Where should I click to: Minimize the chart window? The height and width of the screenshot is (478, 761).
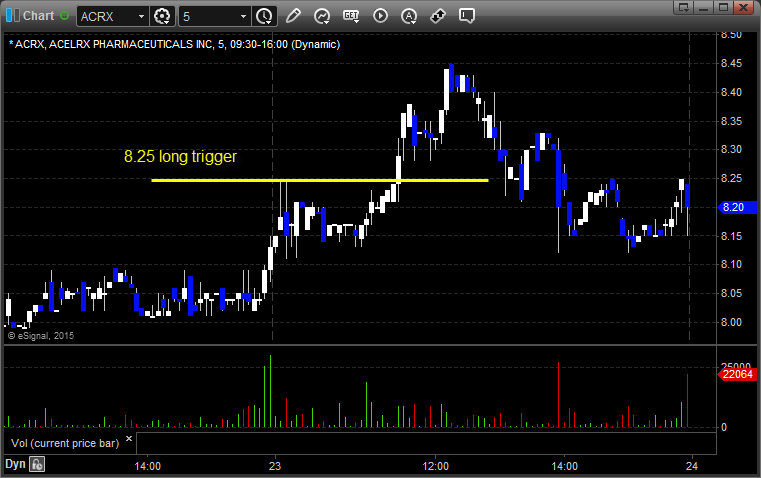[x=704, y=7]
